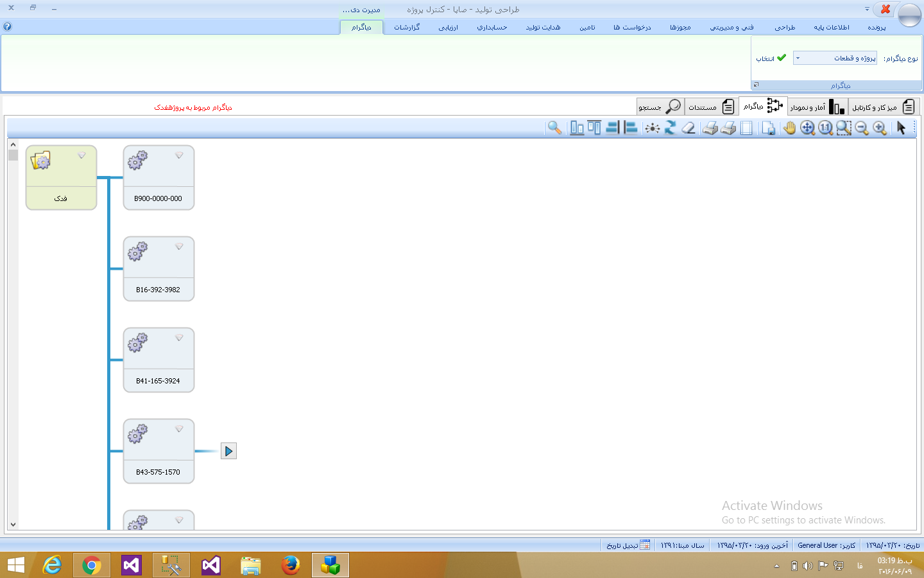This screenshot has height=578, width=924.
Task: Open the گزارشات ribbon tab
Action: coord(407,28)
